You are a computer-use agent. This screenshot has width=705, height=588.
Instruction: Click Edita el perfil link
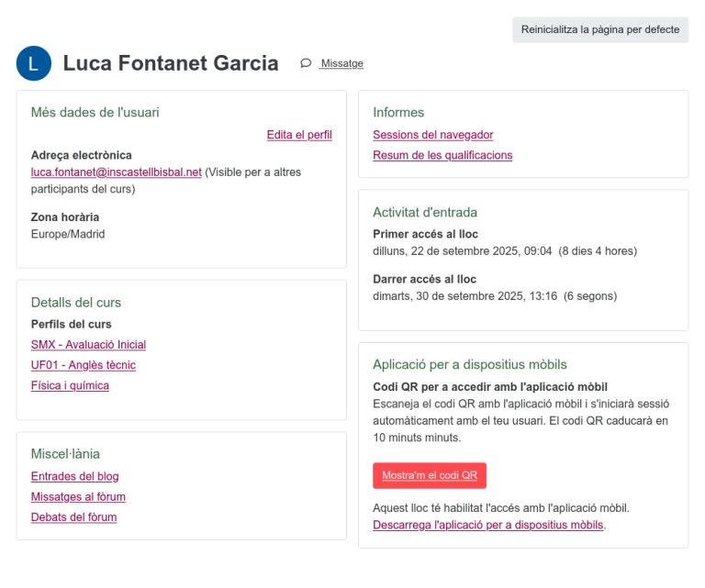point(299,135)
